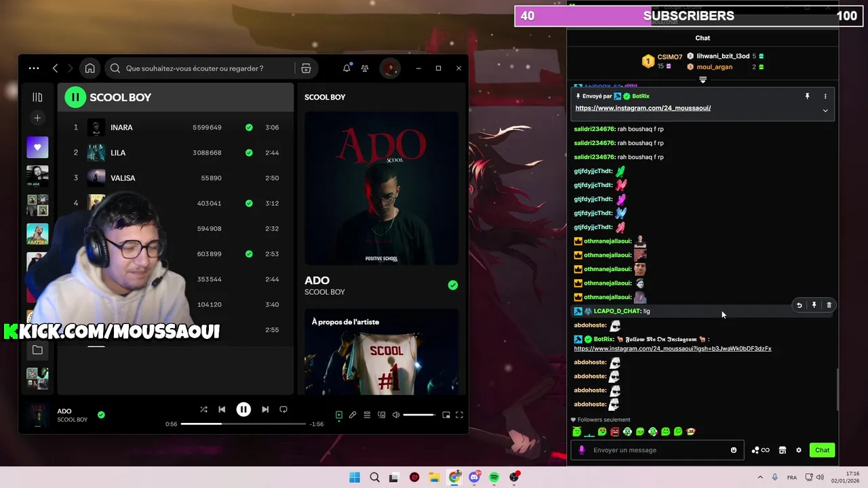The height and width of the screenshot is (488, 868).
Task: Reply to LCAPO_D_CHAT message
Action: [x=800, y=306]
